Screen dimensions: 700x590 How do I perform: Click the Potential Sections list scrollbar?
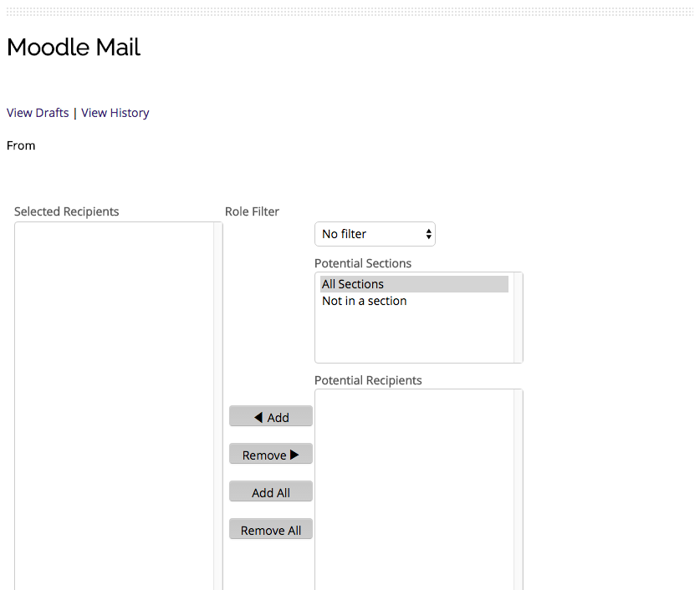519,318
